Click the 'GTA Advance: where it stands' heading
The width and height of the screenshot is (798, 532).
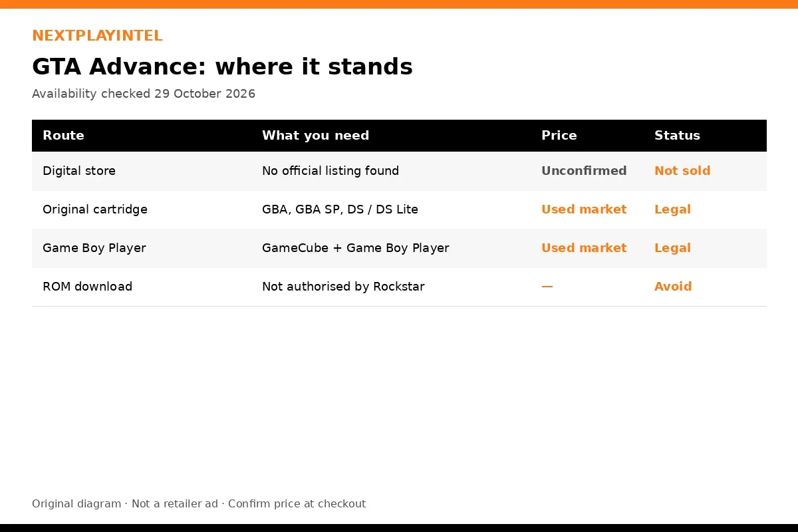222,67
